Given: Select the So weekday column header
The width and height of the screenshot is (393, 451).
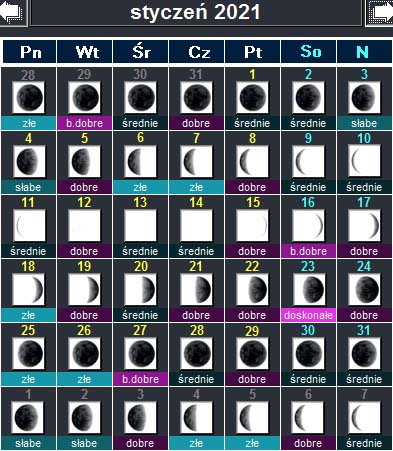Looking at the screenshot, I should pos(309,52).
